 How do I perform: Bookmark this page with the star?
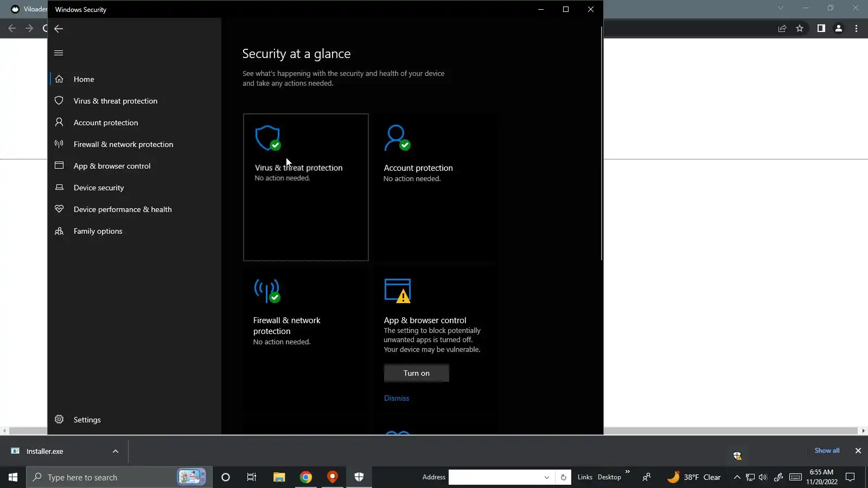click(x=800, y=28)
